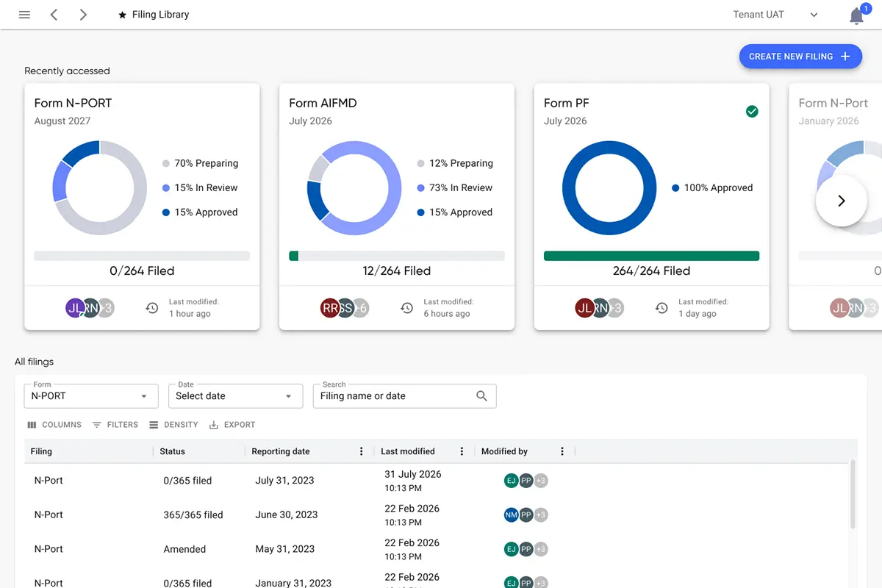882x588 pixels.
Task: Click the search magnifier icon
Action: (481, 396)
